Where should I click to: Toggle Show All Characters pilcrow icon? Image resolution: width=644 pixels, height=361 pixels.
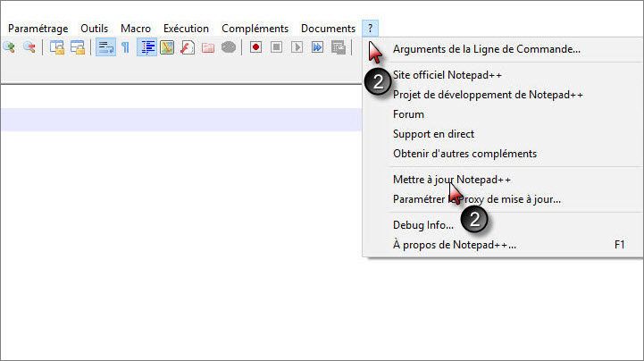(125, 47)
